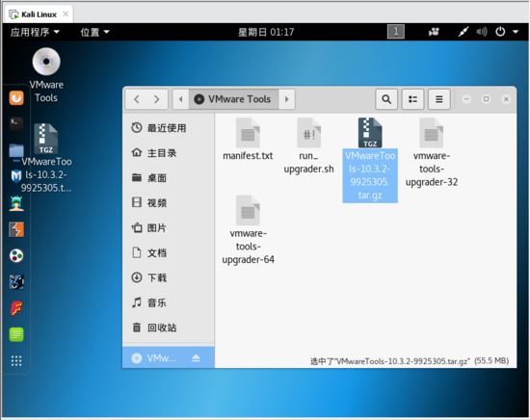Screen dimensions: 530x420
Task: Click workspace indicator 1 in top bar
Action: pos(396,32)
